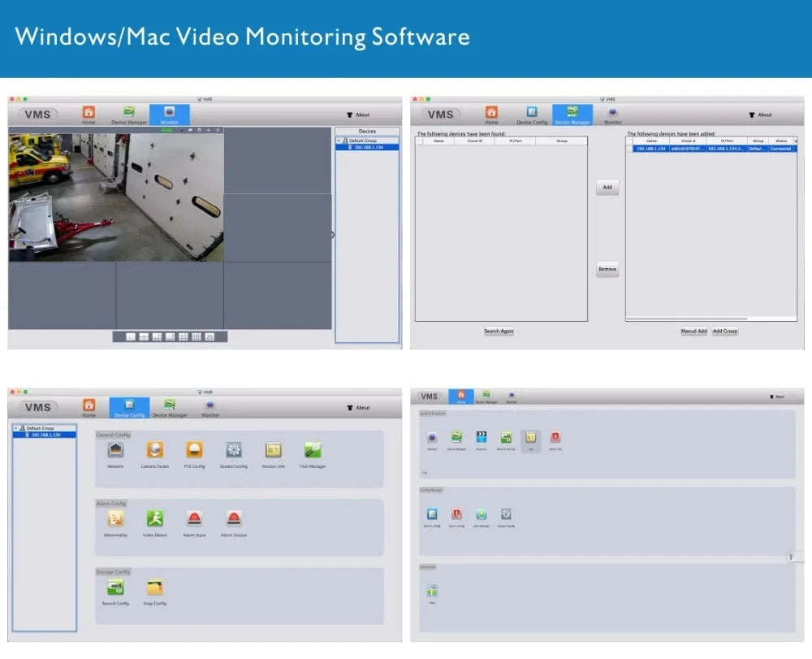Switch to the Monitor tab
812x659 pixels.
pyautogui.click(x=169, y=115)
